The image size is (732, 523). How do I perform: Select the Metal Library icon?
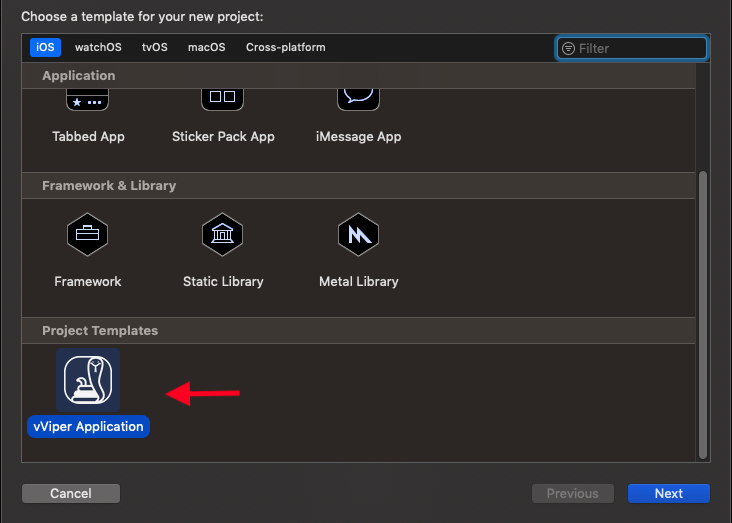click(359, 236)
